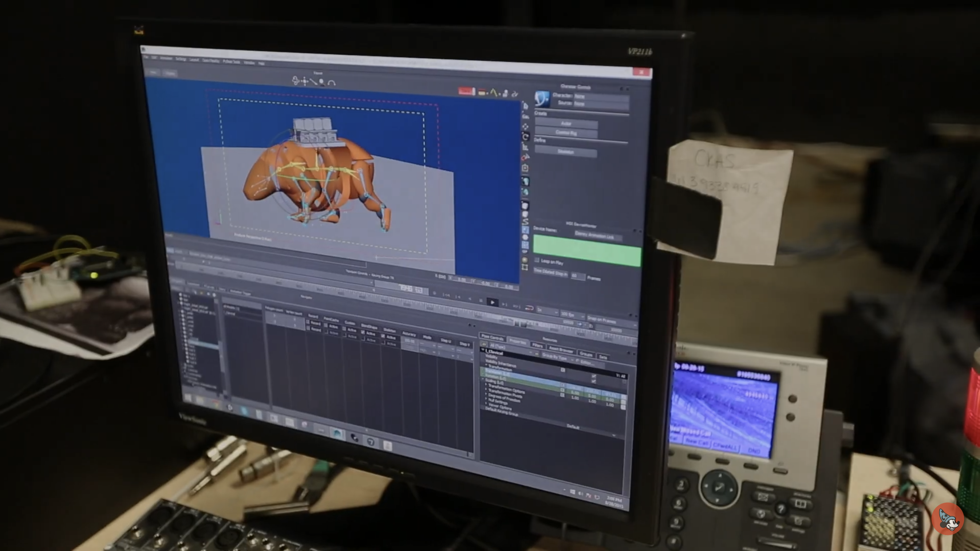Screen dimensions: 980x551
Task: Toggle second row Record checkbox
Action: [308, 328]
